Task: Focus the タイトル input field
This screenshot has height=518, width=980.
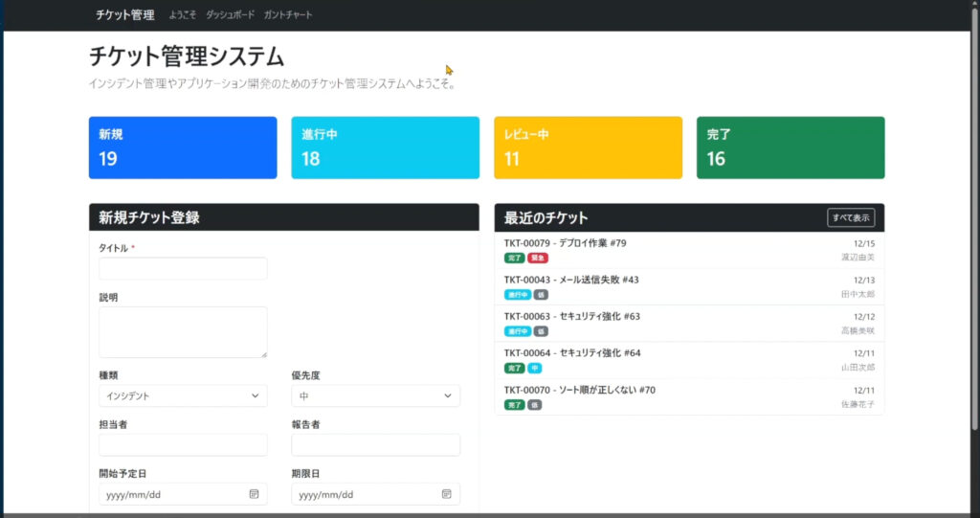Action: 183,269
